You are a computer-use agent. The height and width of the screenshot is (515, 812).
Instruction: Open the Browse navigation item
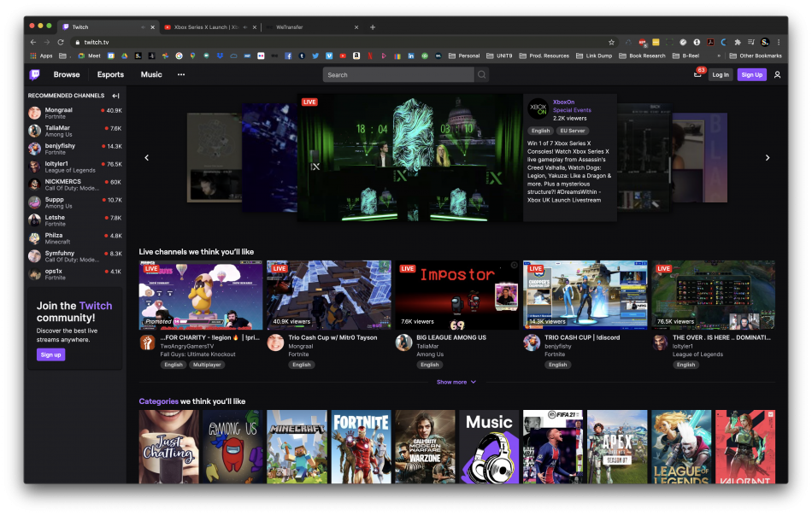tap(67, 74)
